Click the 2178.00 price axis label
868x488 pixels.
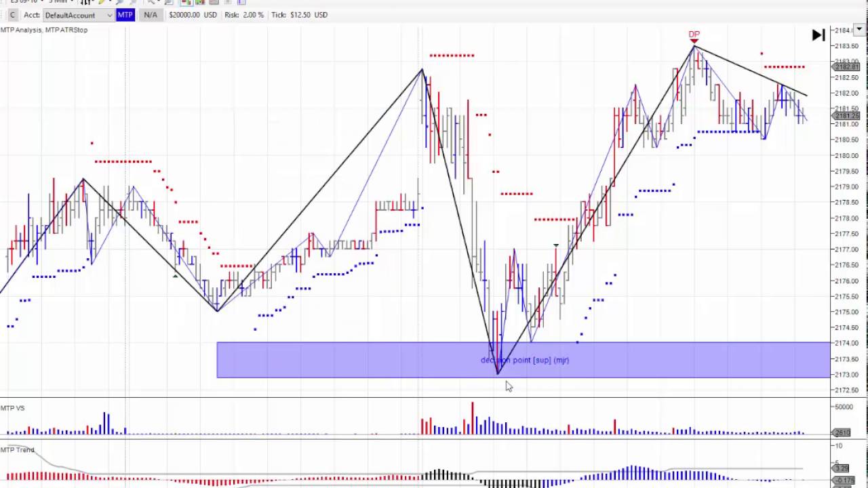pyautogui.click(x=848, y=218)
